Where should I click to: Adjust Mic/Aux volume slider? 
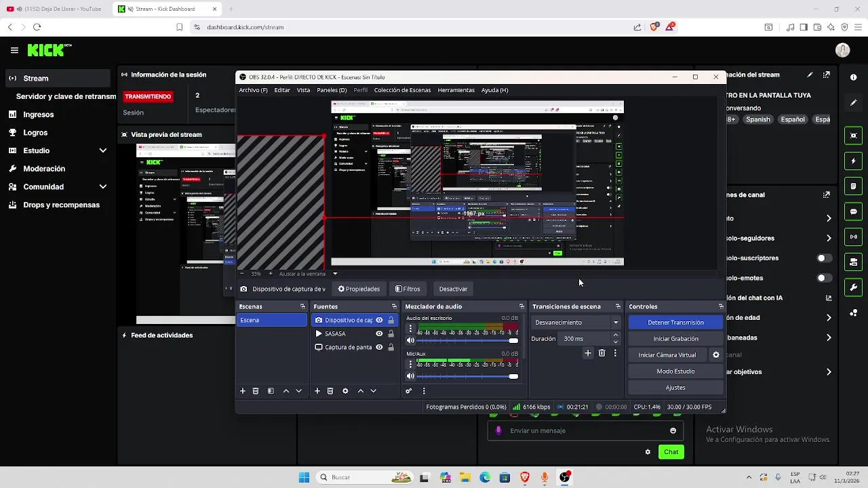tap(468, 376)
